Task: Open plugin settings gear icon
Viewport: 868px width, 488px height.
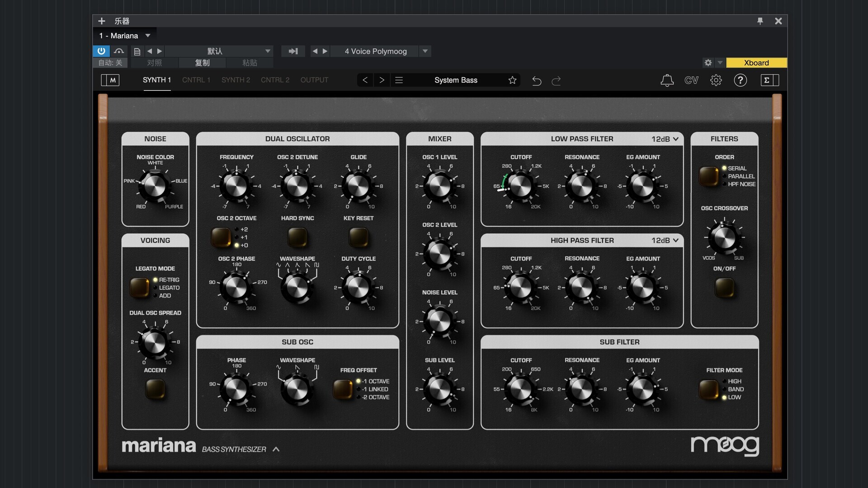Action: point(716,80)
